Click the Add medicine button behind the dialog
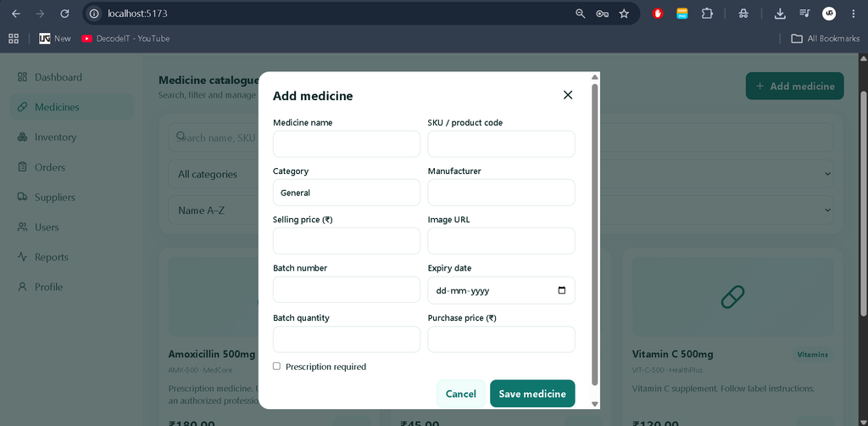 [x=794, y=86]
